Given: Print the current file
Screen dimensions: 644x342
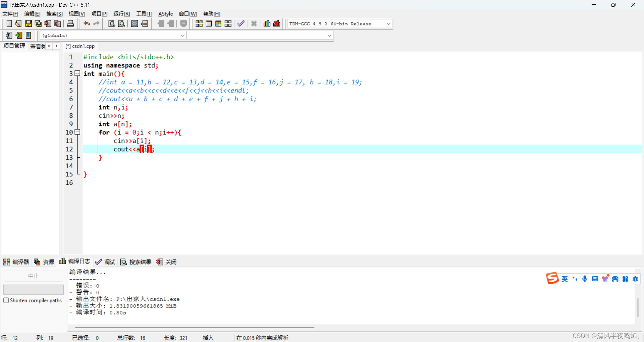Looking at the screenshot, I should [70, 23].
